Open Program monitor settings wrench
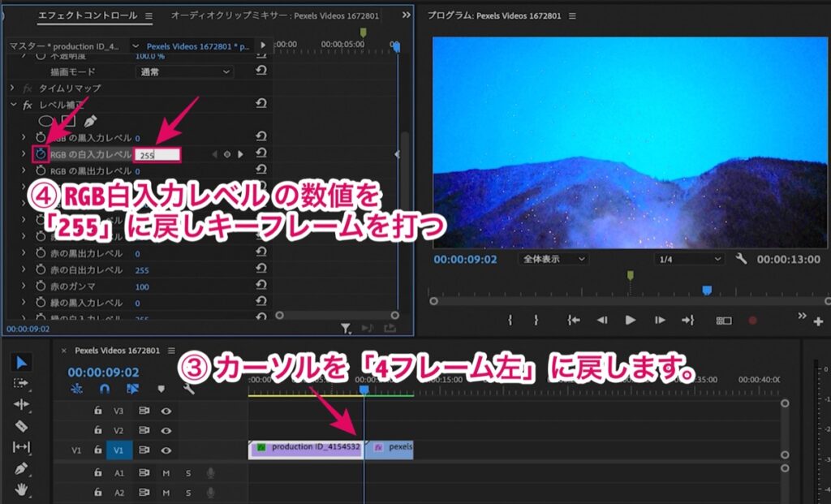This screenshot has height=504, width=831. pyautogui.click(x=741, y=259)
